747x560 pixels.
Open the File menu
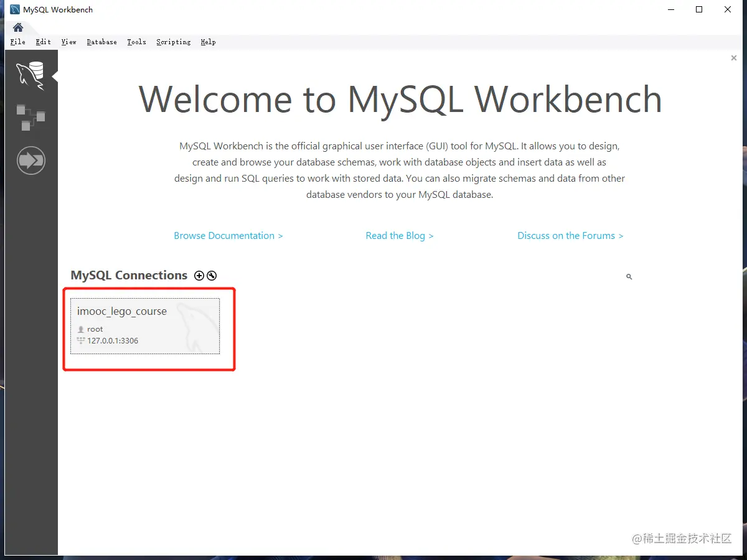[18, 42]
